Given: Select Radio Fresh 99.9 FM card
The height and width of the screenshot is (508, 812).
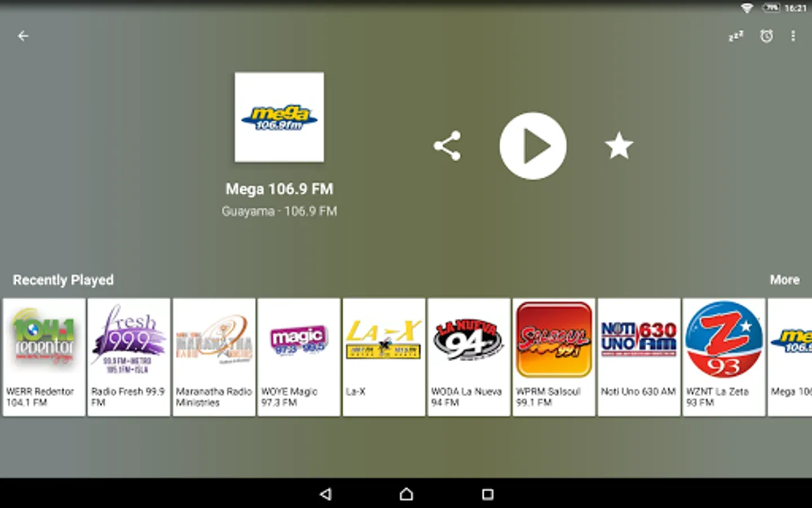Looking at the screenshot, I should [129, 357].
